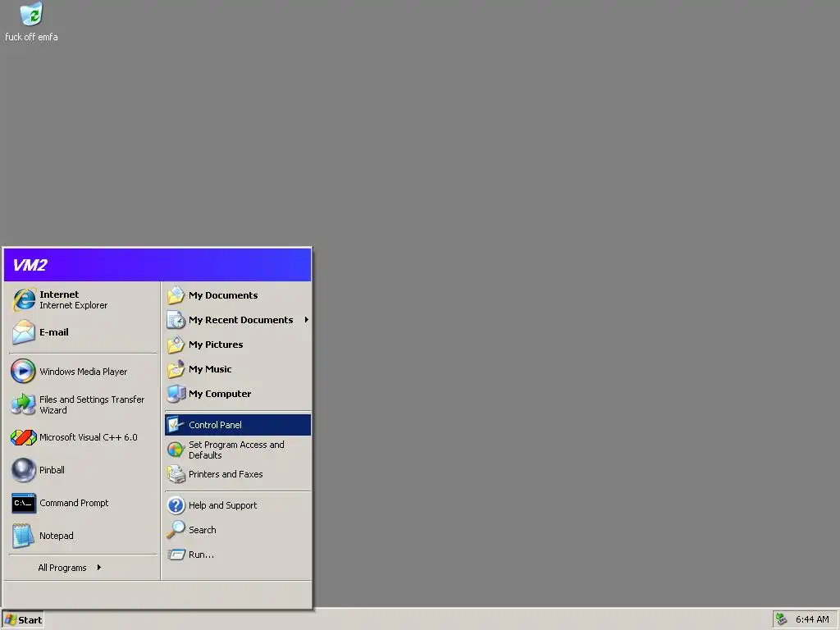Click Files and Settings Transfer Wizard icon
Viewport: 840px width, 630px height.
pos(24,404)
